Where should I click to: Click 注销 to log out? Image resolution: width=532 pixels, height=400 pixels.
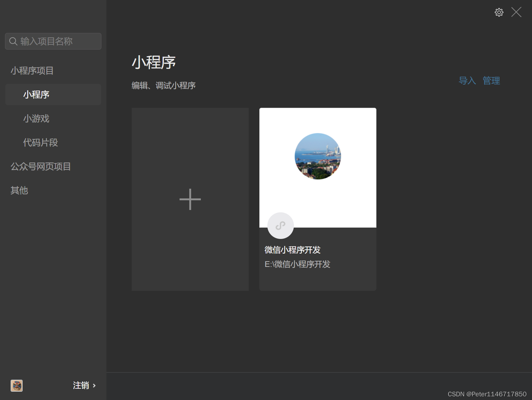[x=81, y=385]
